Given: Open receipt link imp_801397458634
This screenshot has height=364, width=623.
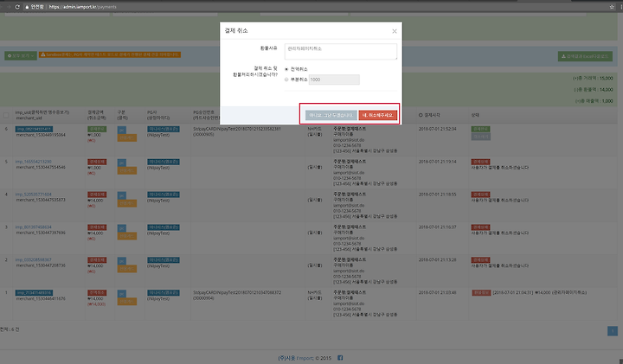Looking at the screenshot, I should pos(34,227).
